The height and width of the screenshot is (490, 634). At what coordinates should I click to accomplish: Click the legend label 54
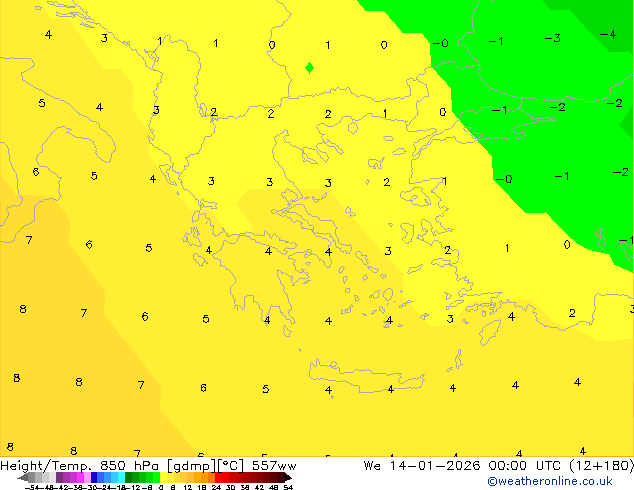coord(287,487)
